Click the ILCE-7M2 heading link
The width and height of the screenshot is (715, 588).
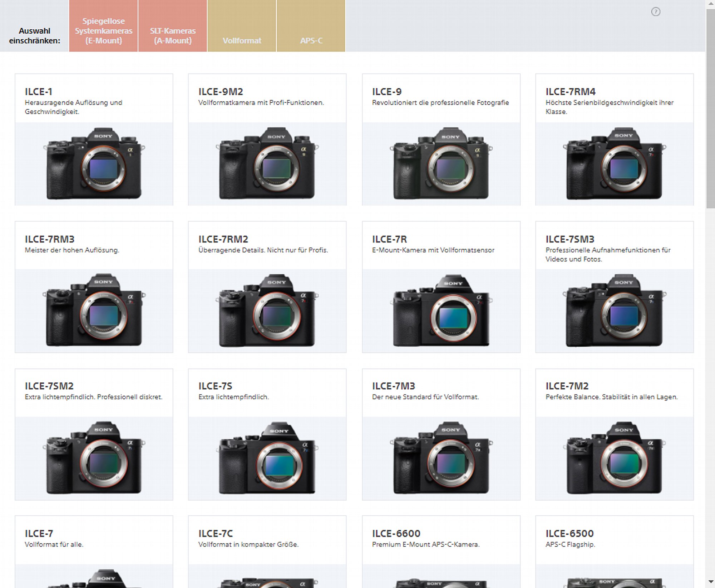point(567,386)
